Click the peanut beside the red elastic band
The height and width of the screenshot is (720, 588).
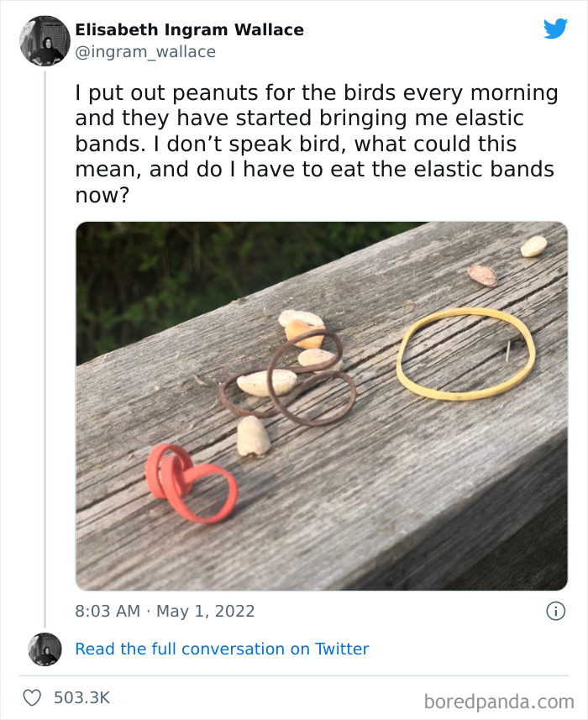tap(252, 437)
